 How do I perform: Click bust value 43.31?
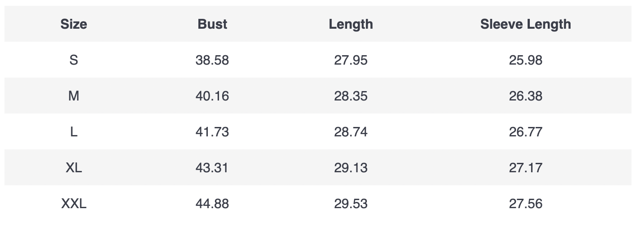click(x=212, y=168)
